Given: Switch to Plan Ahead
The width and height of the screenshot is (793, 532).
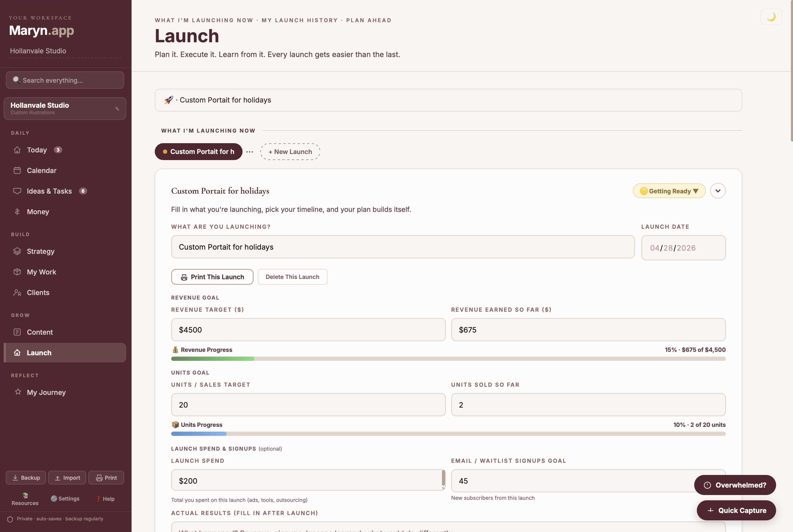Looking at the screenshot, I should pos(369,20).
